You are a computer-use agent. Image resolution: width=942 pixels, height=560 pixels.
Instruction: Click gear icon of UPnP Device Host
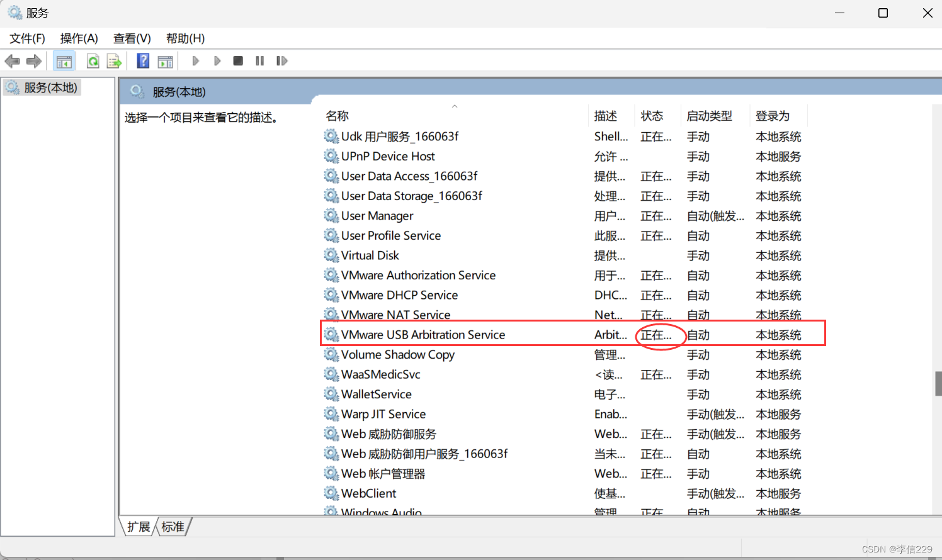[331, 155]
